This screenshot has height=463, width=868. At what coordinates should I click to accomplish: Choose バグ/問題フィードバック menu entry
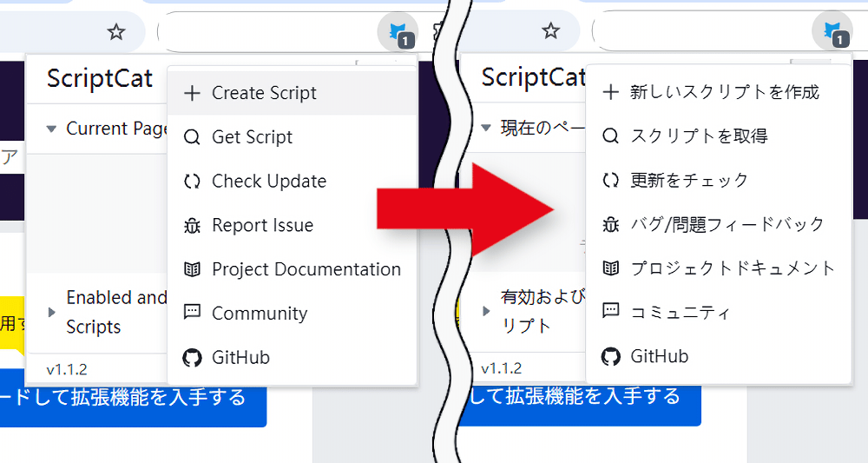(719, 224)
